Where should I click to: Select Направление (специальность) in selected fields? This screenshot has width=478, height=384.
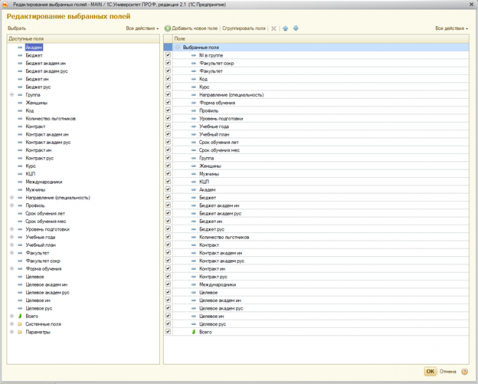(x=231, y=95)
